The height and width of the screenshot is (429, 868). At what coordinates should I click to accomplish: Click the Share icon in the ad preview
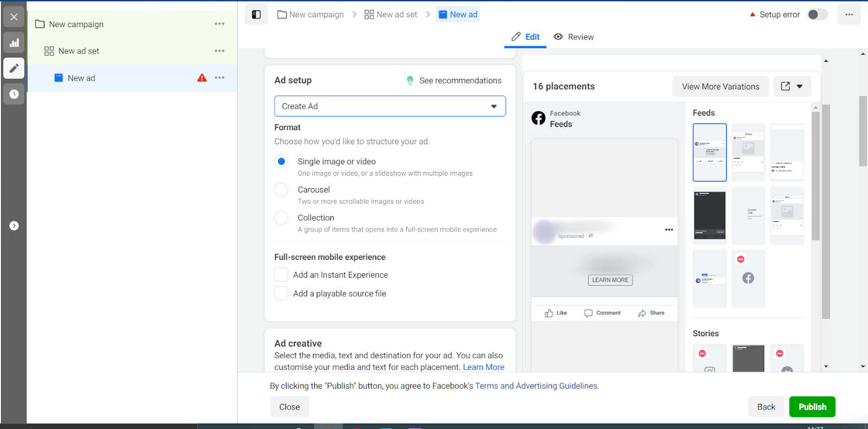642,313
